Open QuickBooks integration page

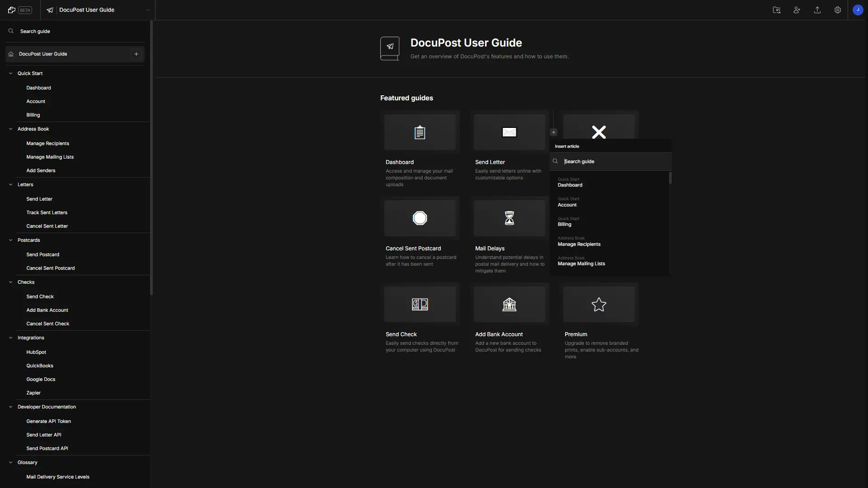tap(40, 366)
